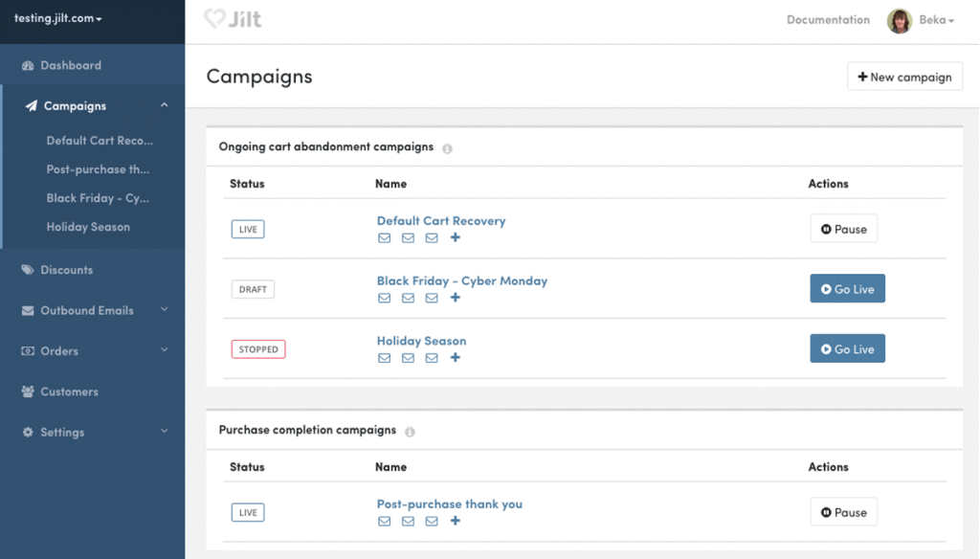Collapse the Campaigns sidebar section
Viewport: 980px width, 559px height.
coord(164,105)
